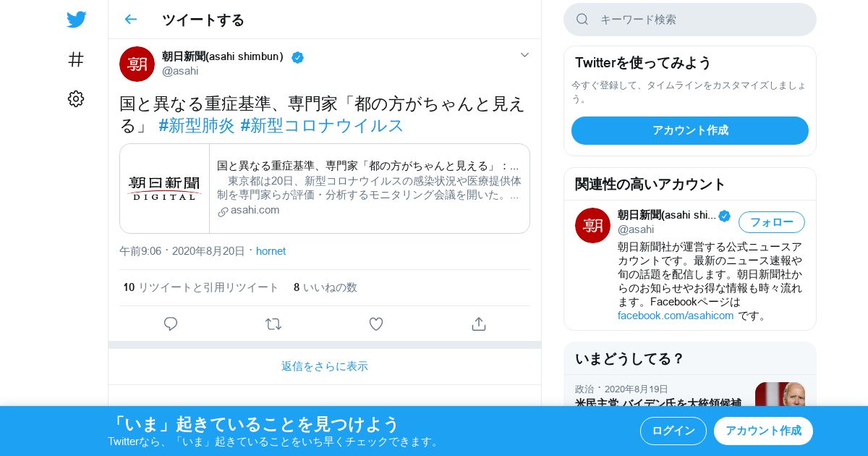This screenshot has height=456, width=868.
Task: Open the Twitter bird home logo
Action: tap(76, 20)
